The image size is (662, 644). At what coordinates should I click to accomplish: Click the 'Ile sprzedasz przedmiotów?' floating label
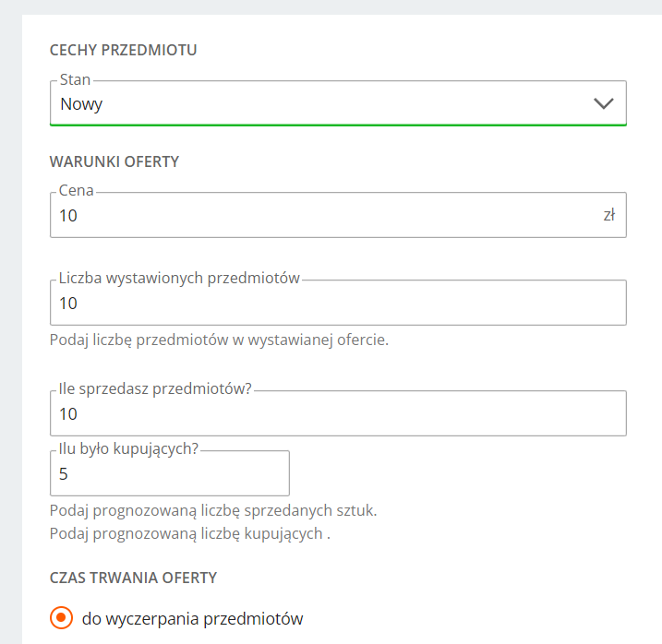coord(155,389)
